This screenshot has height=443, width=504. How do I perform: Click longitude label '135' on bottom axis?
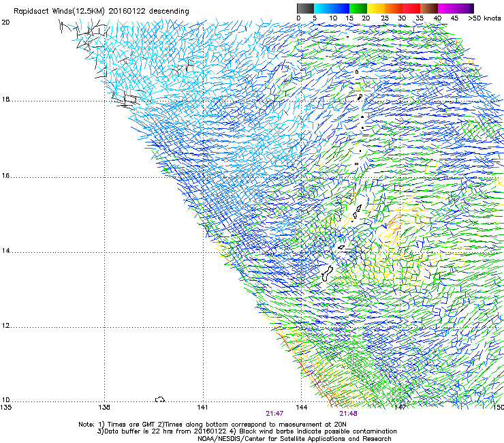pos(5,408)
